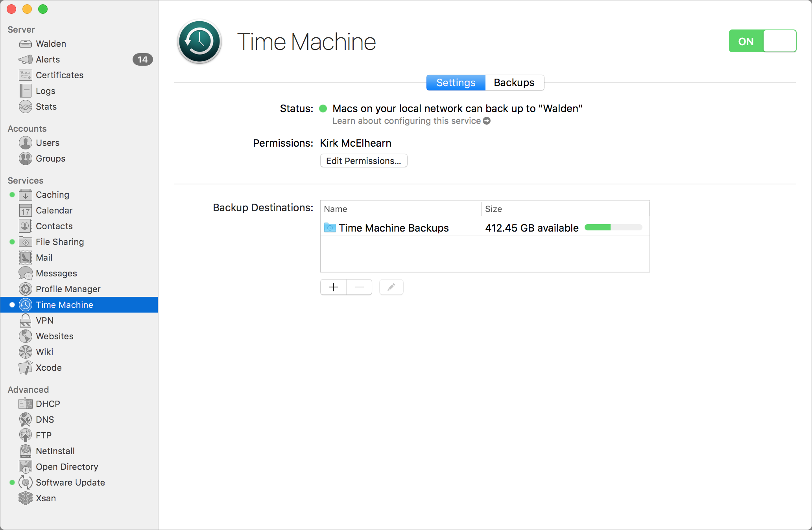Click 412.45 GB available text
The image size is (812, 530).
532,228
